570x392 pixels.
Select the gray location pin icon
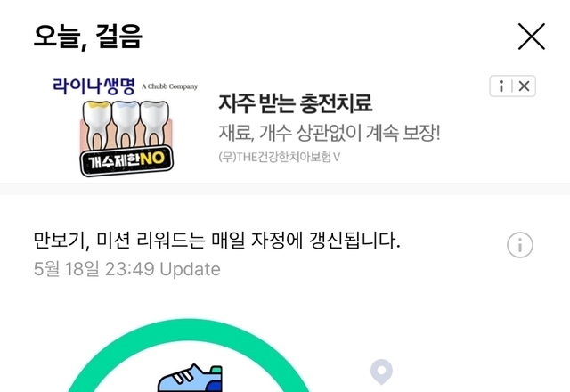[381, 372]
